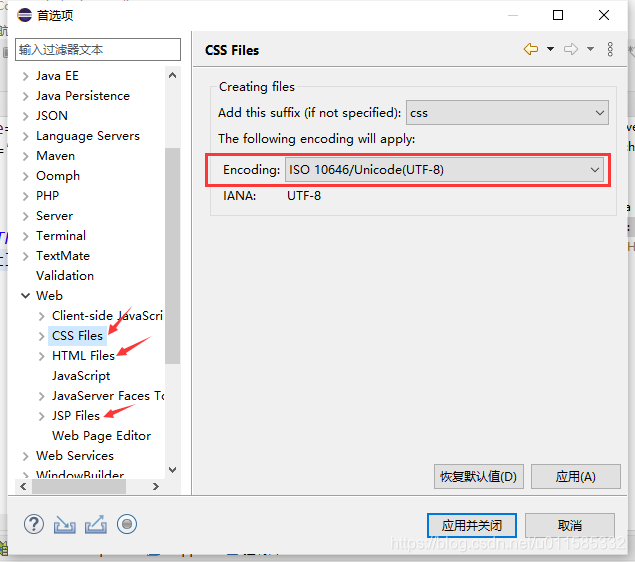Open the Back history dropdown arrow
The width and height of the screenshot is (635, 562).
click(x=550, y=49)
